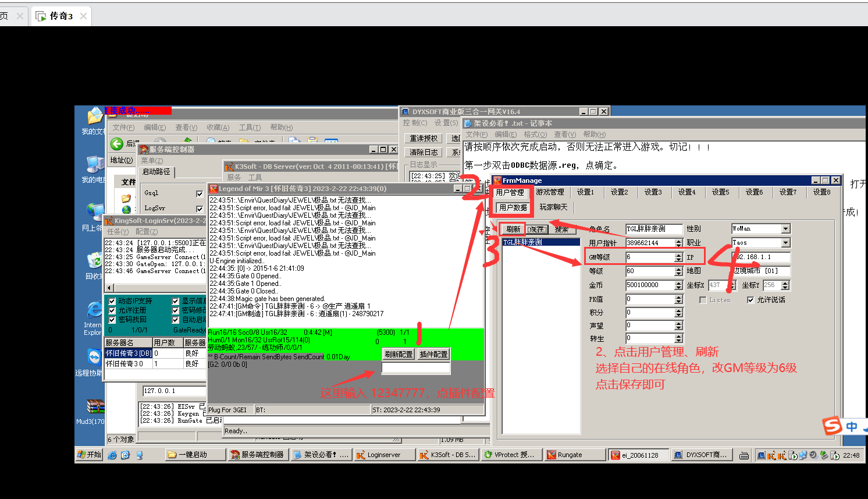Switch to 架设必看 Notepad taskbar button
Image resolution: width=868 pixels, height=499 pixels.
tap(321, 455)
